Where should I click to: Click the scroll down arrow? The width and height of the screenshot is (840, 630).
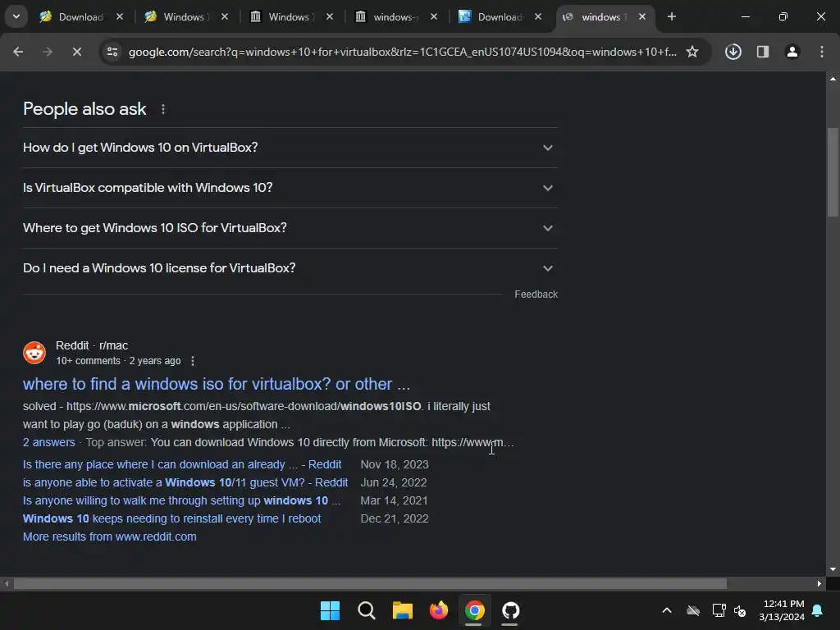pyautogui.click(x=833, y=569)
